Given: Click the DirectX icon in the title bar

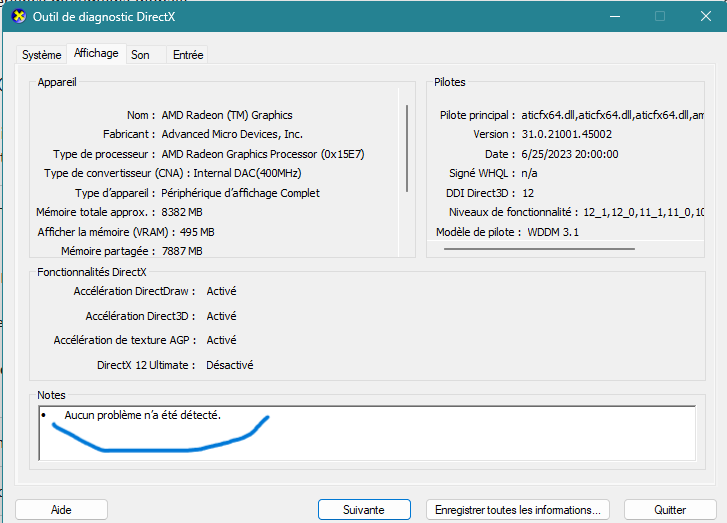Looking at the screenshot, I should pos(19,16).
